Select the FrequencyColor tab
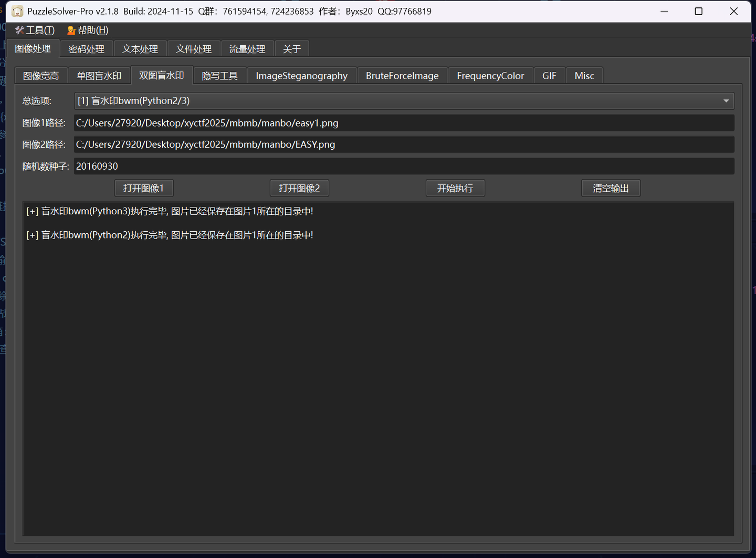The height and width of the screenshot is (558, 756). [x=490, y=76]
